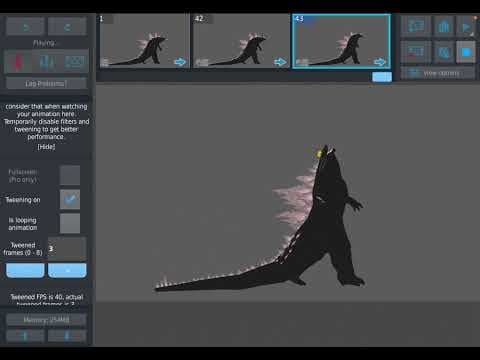Viewport: 480px width, 360px height.
Task: Toggle the Fullscreen (Pro only) checkbox
Action: tap(70, 175)
